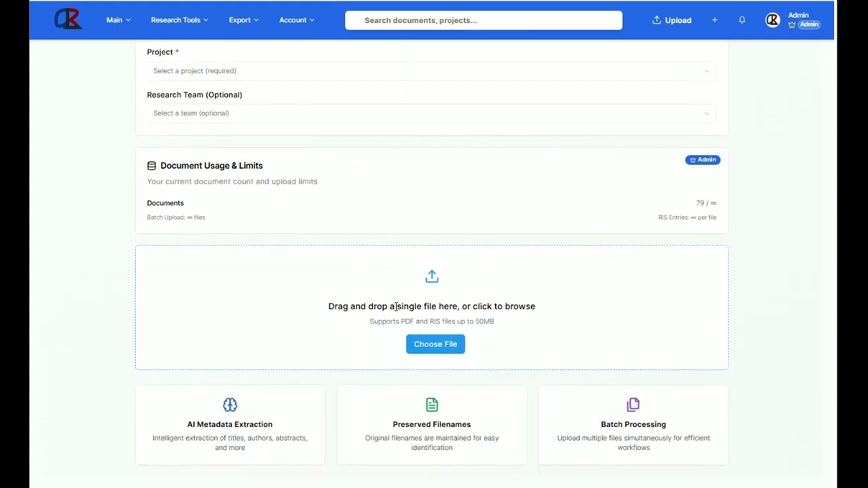Click the Supports PDF and RIS files text
Screen dimensions: 868x488
(432, 321)
